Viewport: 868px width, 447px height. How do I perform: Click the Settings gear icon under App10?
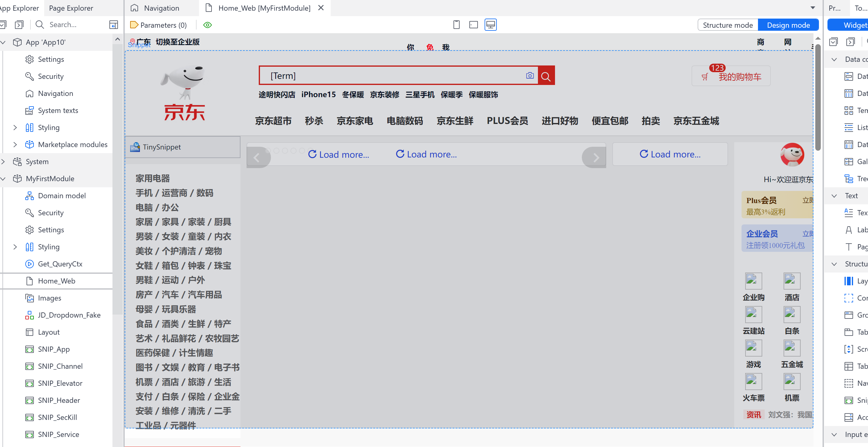click(30, 59)
